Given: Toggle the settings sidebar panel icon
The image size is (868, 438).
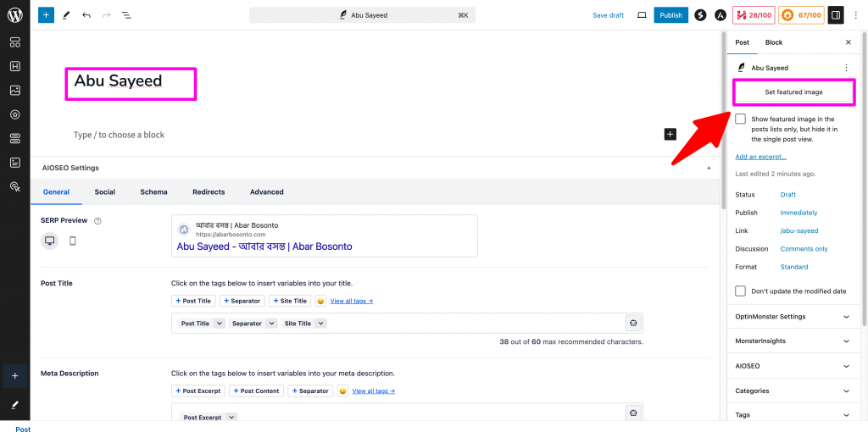Looking at the screenshot, I should [x=836, y=15].
